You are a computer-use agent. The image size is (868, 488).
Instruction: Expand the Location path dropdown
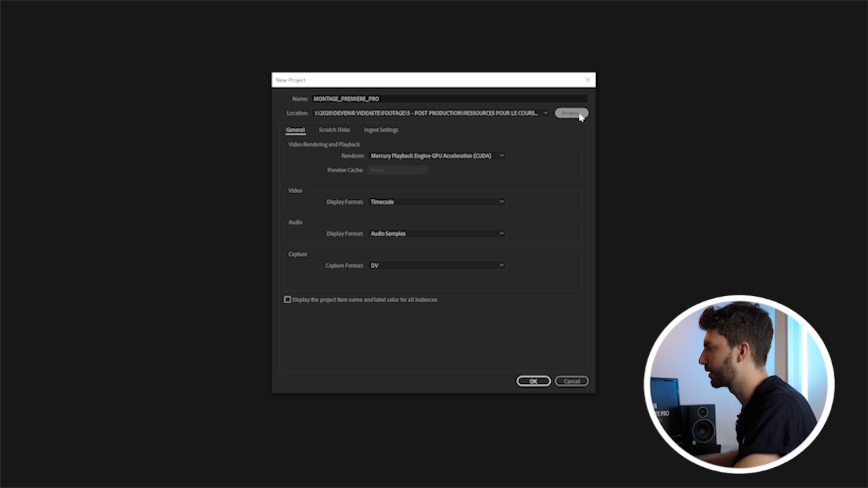(546, 113)
